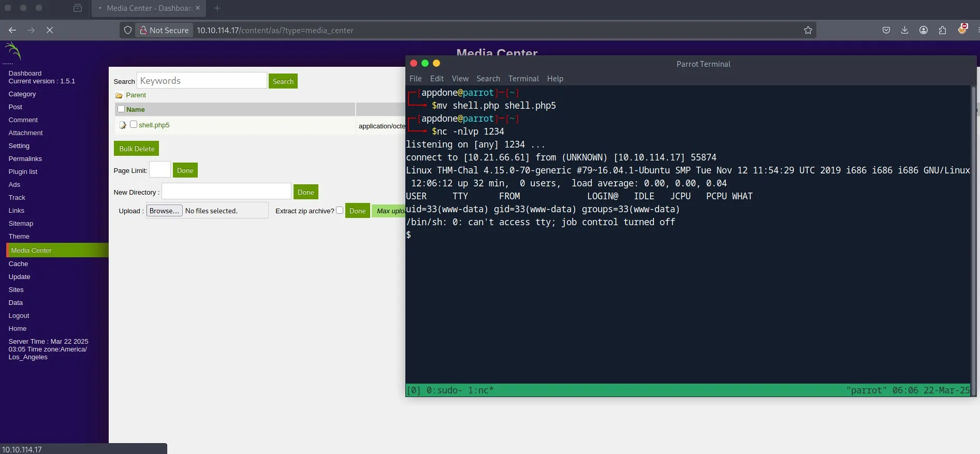
Task: Open the Downloads arrow icon
Action: coord(905,30)
